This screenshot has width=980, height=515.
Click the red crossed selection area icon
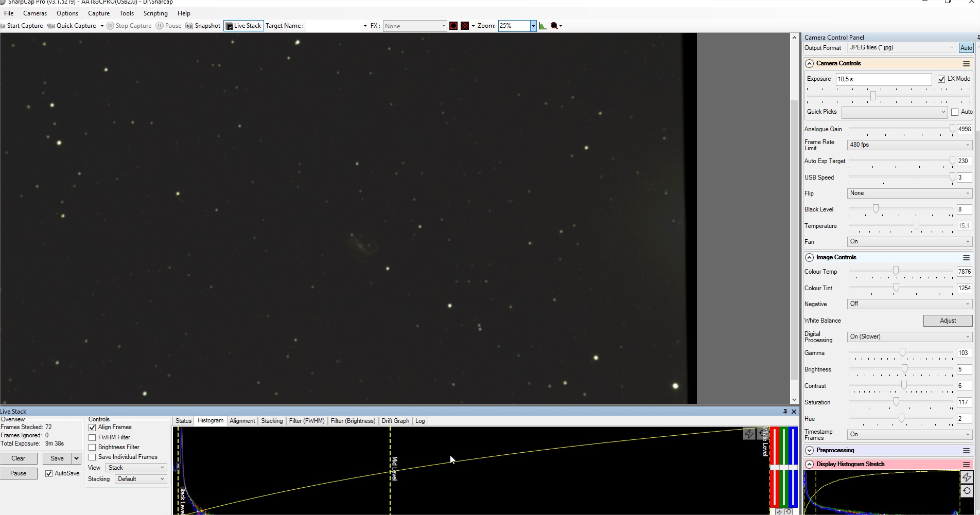pos(465,26)
